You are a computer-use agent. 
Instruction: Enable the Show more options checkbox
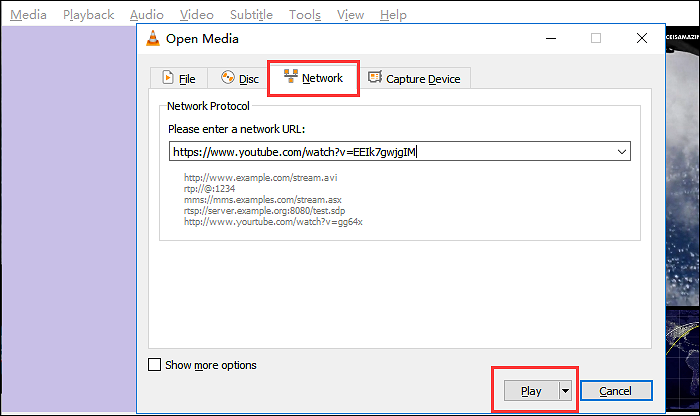pyautogui.click(x=155, y=365)
